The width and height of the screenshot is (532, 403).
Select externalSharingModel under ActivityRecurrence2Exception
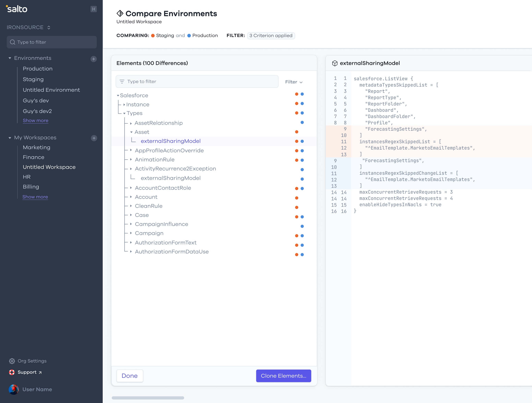click(171, 178)
